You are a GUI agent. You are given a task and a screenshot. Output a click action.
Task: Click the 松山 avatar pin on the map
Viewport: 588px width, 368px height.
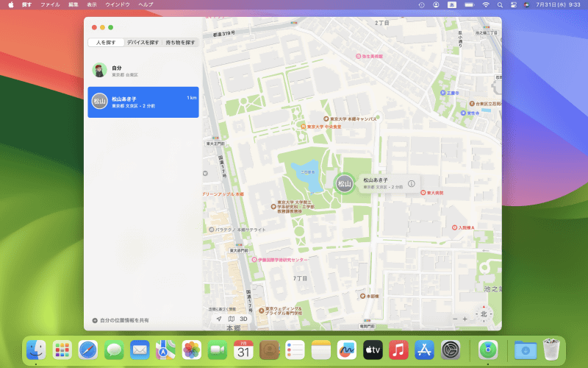coord(344,183)
